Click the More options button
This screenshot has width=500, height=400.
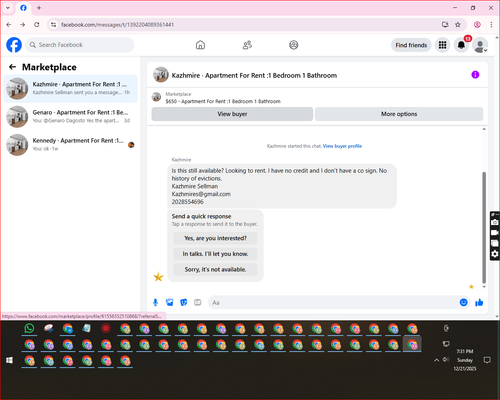click(x=399, y=114)
